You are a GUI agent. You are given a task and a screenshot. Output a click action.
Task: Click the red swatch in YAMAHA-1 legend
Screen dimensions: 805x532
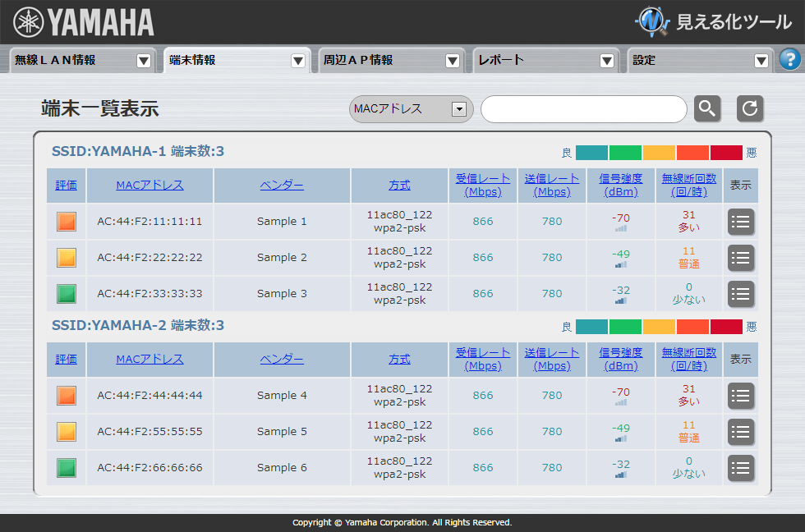(726, 153)
